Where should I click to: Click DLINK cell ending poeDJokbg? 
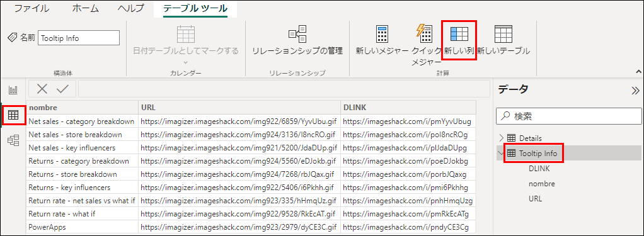(408, 161)
